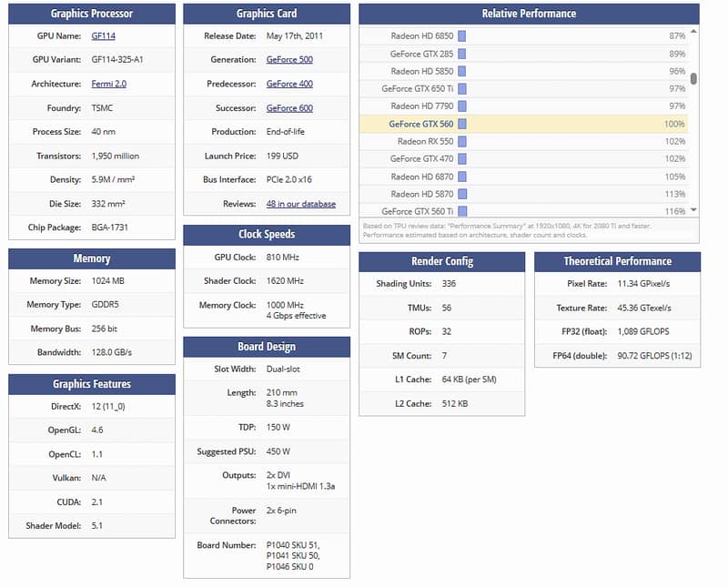
Task: Open the GeForce 600 successor link
Action: 289,107
